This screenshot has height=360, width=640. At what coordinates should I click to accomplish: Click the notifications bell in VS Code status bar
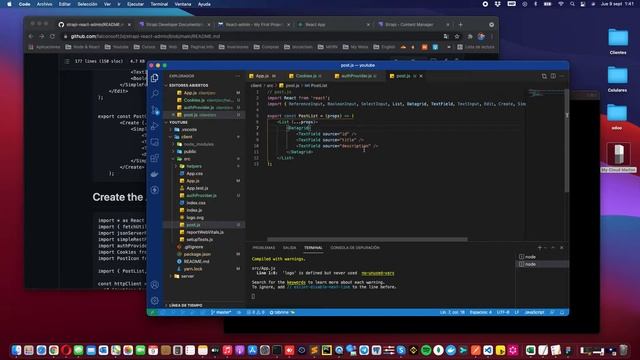562,312
